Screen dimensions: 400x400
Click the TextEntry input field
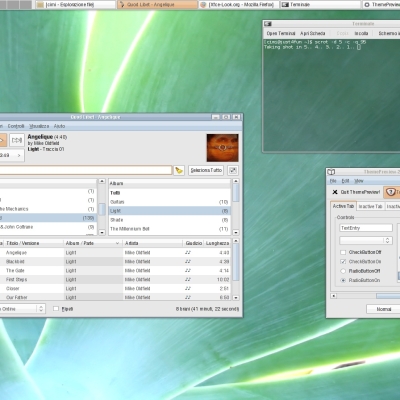[x=366, y=228]
